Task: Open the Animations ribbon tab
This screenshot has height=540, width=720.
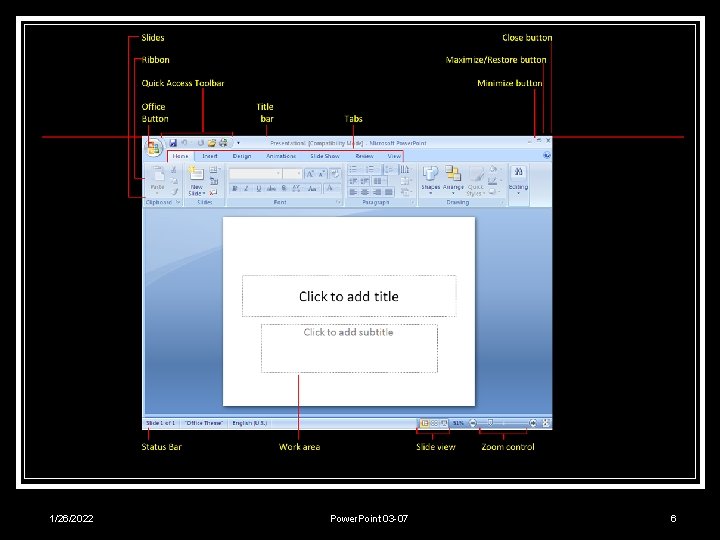Action: pos(281,156)
